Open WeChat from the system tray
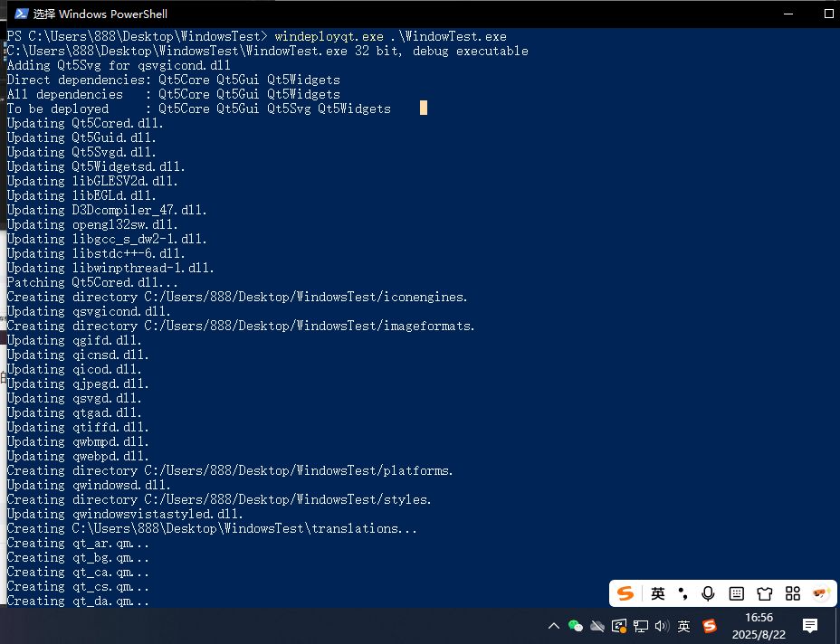 576,626
